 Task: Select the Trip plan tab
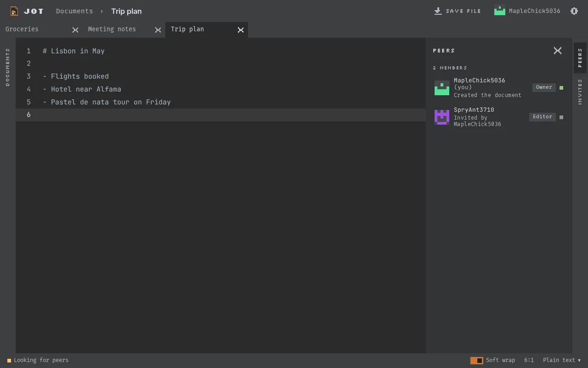(207, 30)
